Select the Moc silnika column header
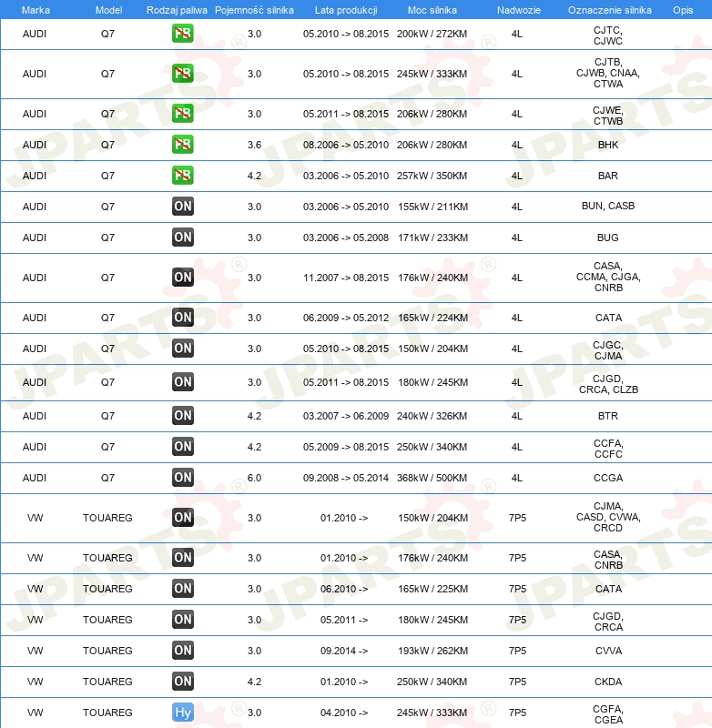Image resolution: width=712 pixels, height=728 pixels. pyautogui.click(x=432, y=9)
